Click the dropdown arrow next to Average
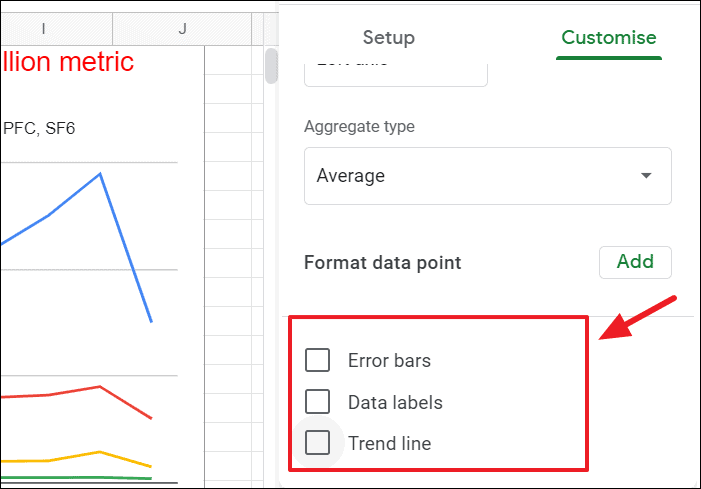The width and height of the screenshot is (701, 489). click(x=646, y=176)
